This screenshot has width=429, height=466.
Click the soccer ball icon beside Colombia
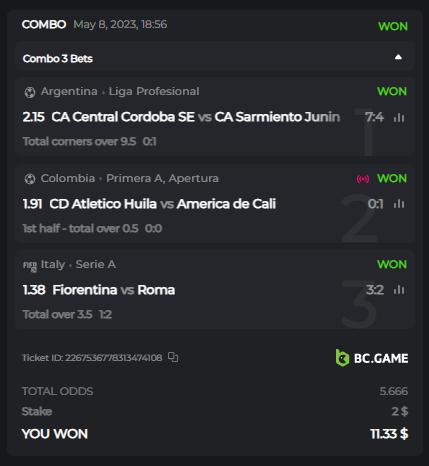click(30, 179)
